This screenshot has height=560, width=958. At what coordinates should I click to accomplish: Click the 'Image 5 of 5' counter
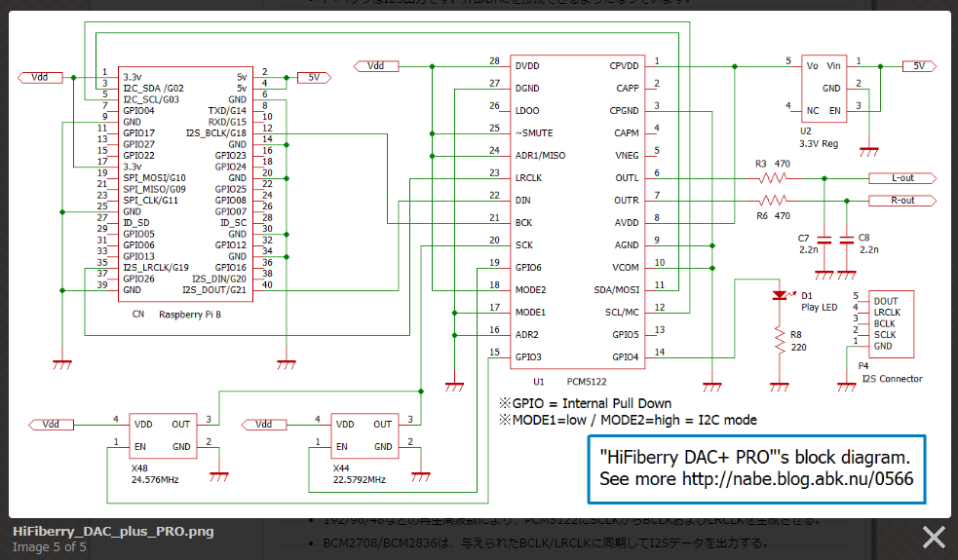pyautogui.click(x=50, y=547)
